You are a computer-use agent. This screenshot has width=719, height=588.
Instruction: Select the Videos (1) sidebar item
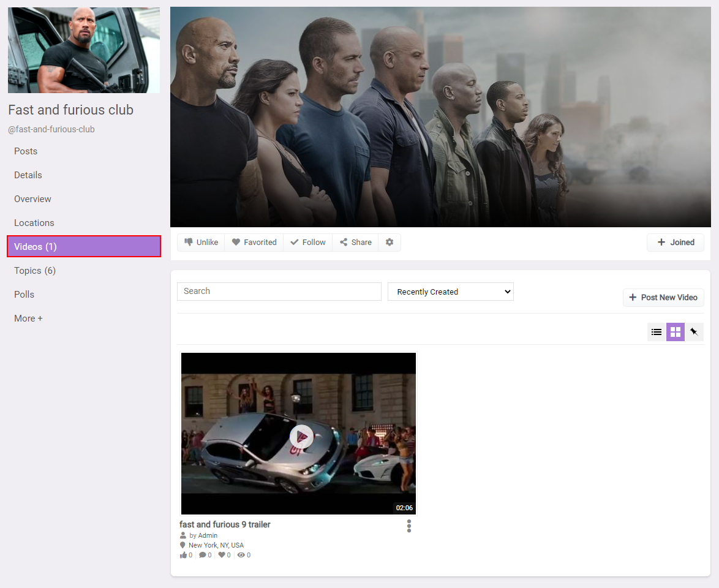tap(84, 246)
